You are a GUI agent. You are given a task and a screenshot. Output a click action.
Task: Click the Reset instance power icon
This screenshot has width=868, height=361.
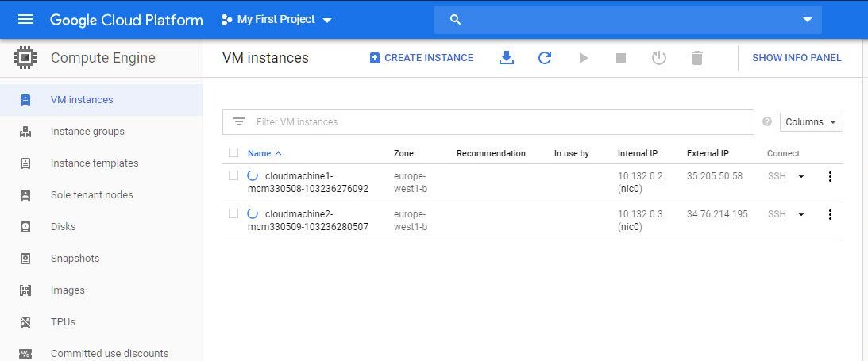coord(659,57)
